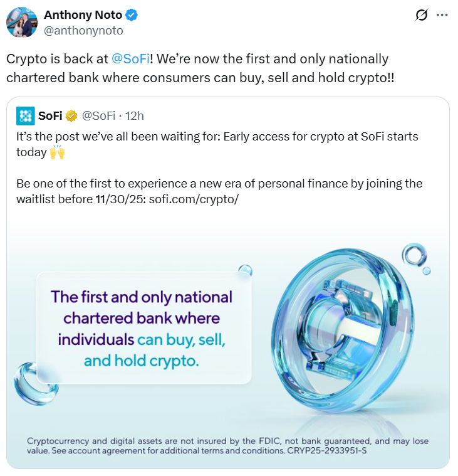Viewport: 458px width, 476px height.
Task: Click gold verified badge next to SoFi
Action: (x=72, y=115)
